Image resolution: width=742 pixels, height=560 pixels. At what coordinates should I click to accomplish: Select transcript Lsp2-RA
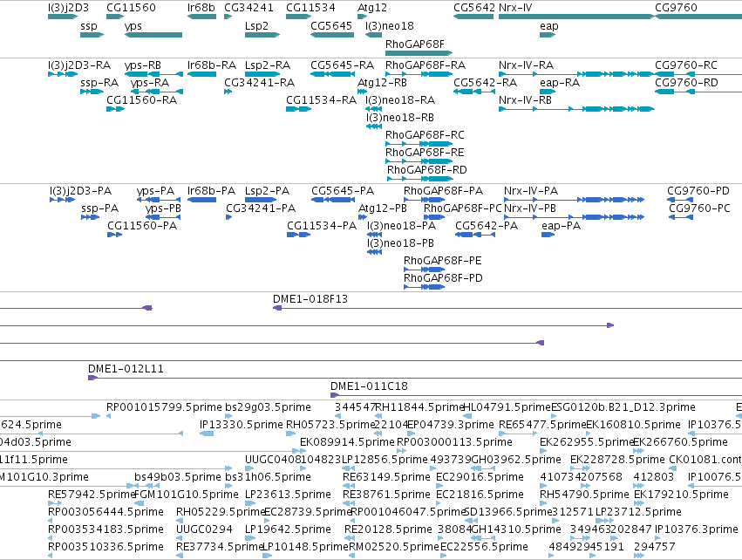click(x=268, y=65)
